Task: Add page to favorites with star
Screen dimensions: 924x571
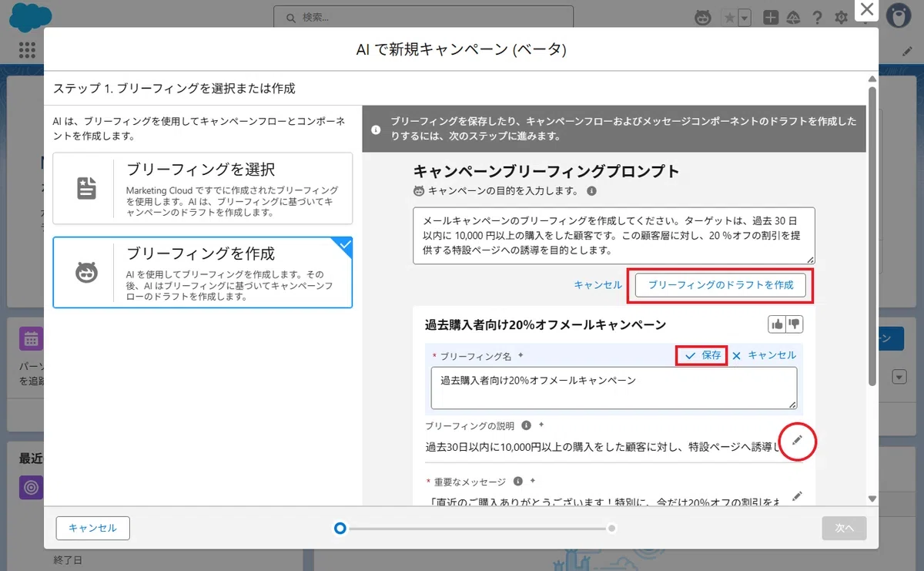Action: point(729,17)
